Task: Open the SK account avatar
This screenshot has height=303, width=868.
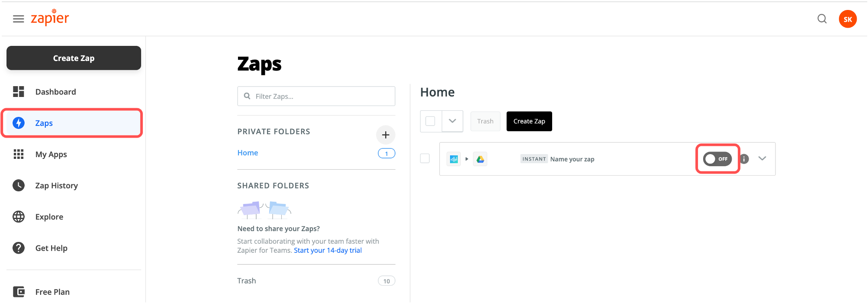Action: (x=848, y=19)
